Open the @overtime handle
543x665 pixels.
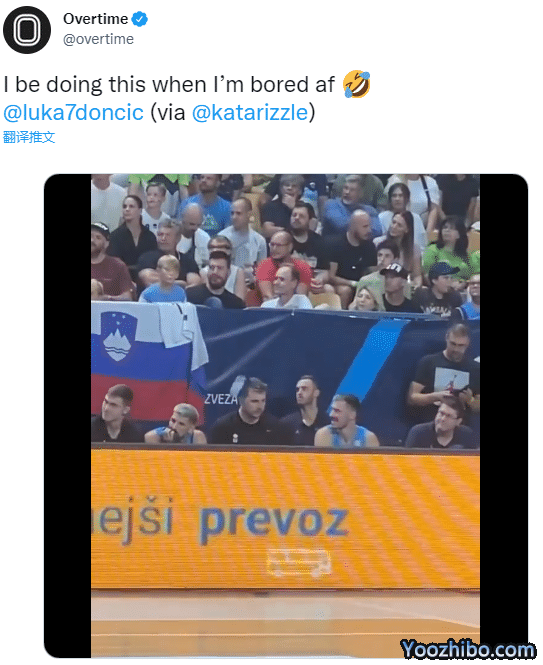tap(98, 39)
